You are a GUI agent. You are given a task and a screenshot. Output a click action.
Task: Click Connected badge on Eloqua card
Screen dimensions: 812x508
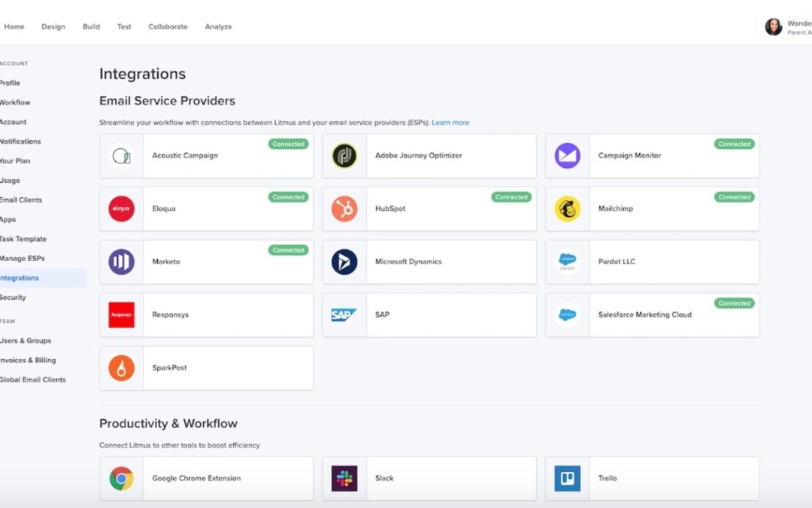(x=289, y=197)
